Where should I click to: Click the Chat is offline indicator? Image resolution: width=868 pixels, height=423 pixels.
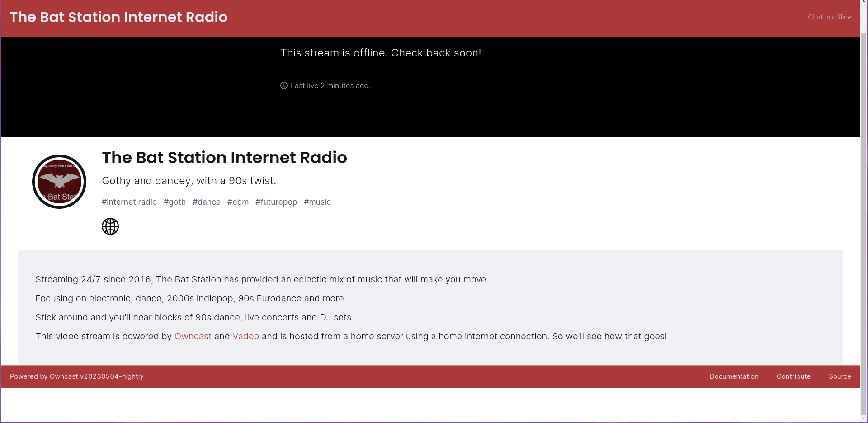pyautogui.click(x=829, y=17)
